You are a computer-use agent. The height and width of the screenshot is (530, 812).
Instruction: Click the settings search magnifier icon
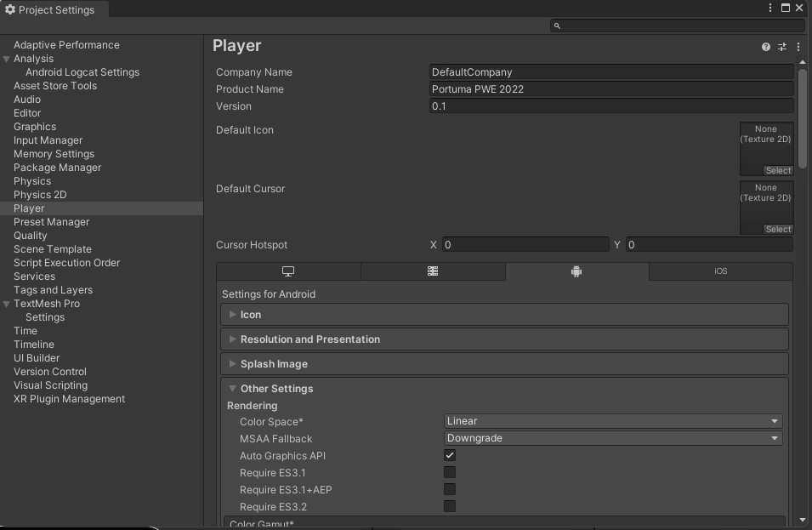coord(557,26)
